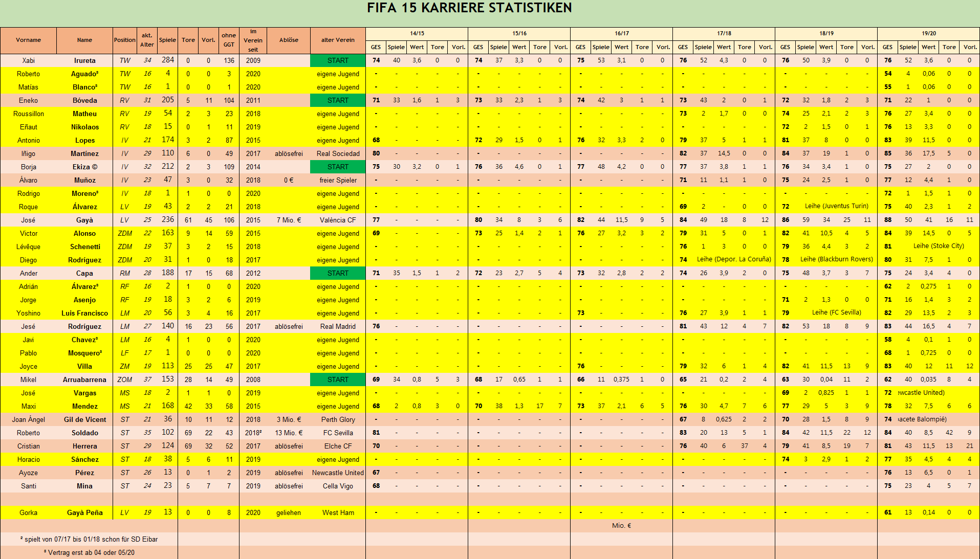Image resolution: width=980 pixels, height=559 pixels.
Task: Click the FIFA 15 KARRIERE STATISTIKEN title
Action: (469, 8)
